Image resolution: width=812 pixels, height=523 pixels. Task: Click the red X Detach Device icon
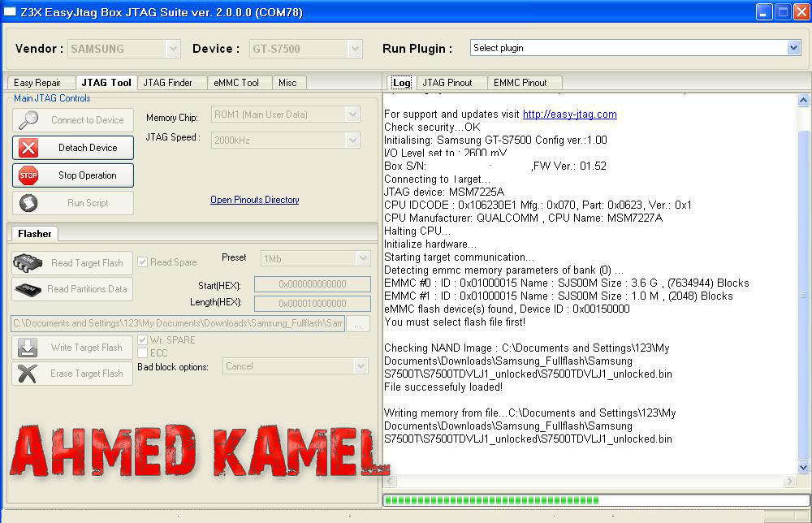pyautogui.click(x=28, y=148)
